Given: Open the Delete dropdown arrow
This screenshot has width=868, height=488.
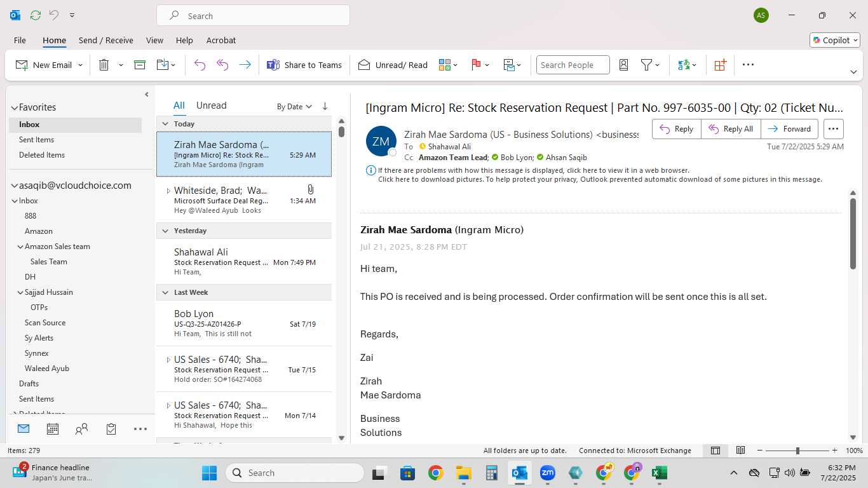Looking at the screenshot, I should (x=121, y=65).
